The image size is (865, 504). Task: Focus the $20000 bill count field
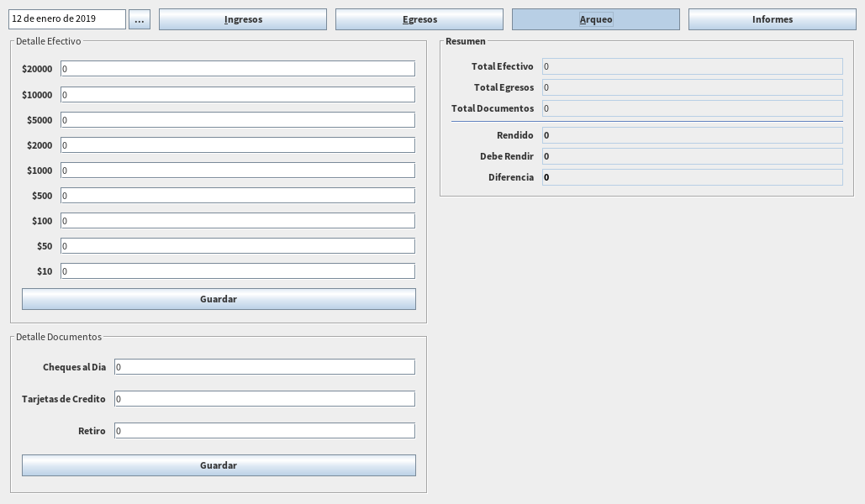(237, 69)
